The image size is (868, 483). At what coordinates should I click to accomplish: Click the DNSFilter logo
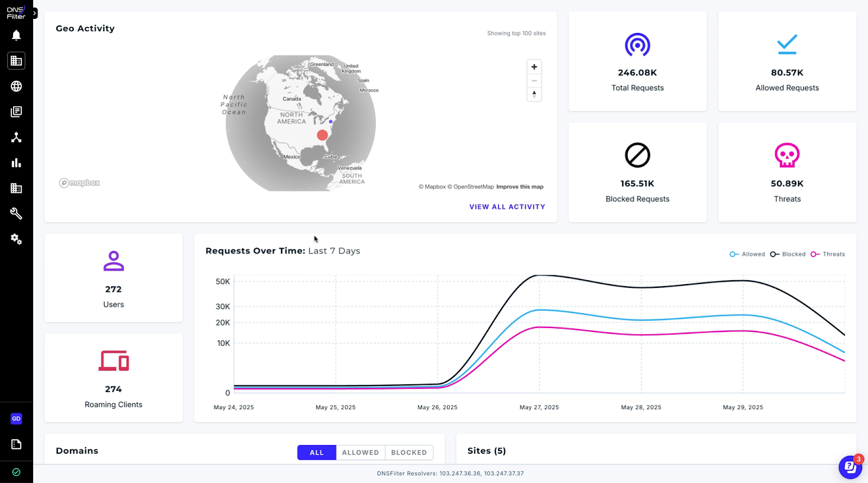(16, 12)
